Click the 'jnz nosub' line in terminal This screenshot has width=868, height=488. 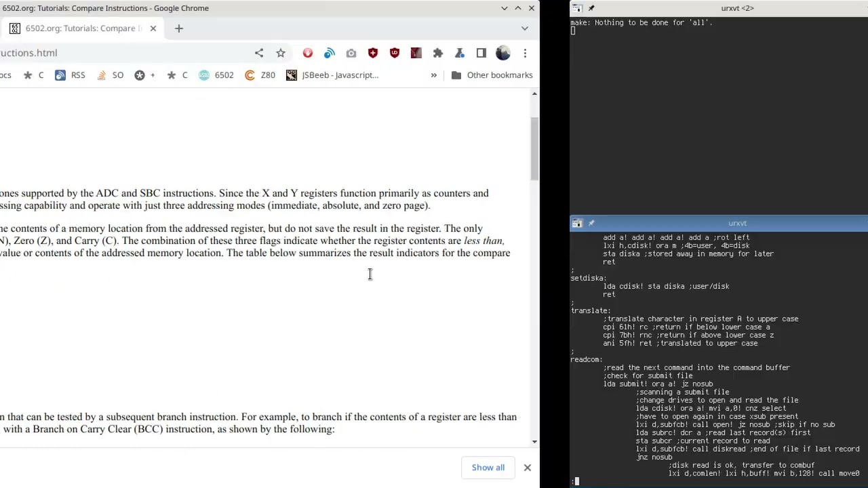point(654,457)
